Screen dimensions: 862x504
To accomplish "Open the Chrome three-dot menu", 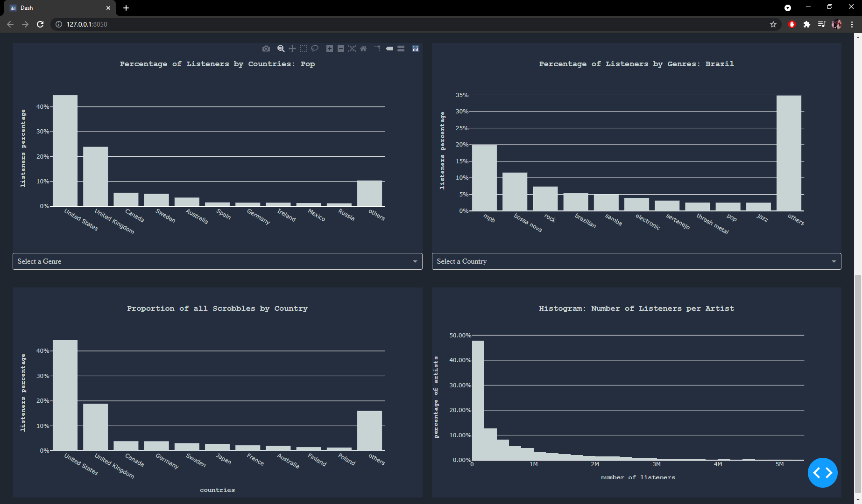I will coord(852,24).
